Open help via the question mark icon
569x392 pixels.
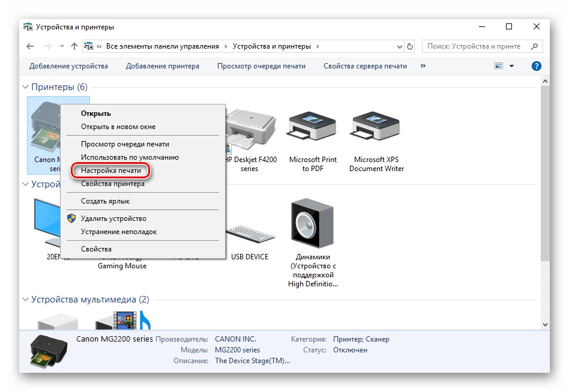(536, 66)
